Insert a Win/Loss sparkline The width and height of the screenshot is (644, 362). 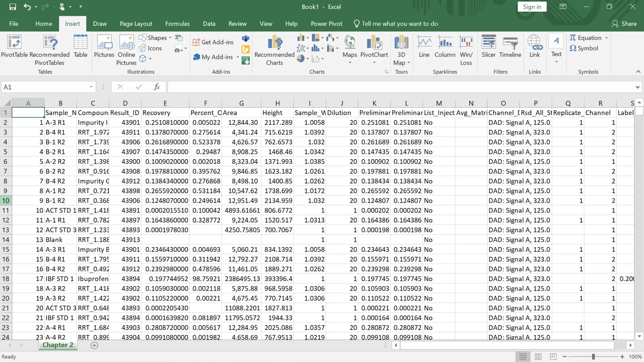pyautogui.click(x=466, y=50)
